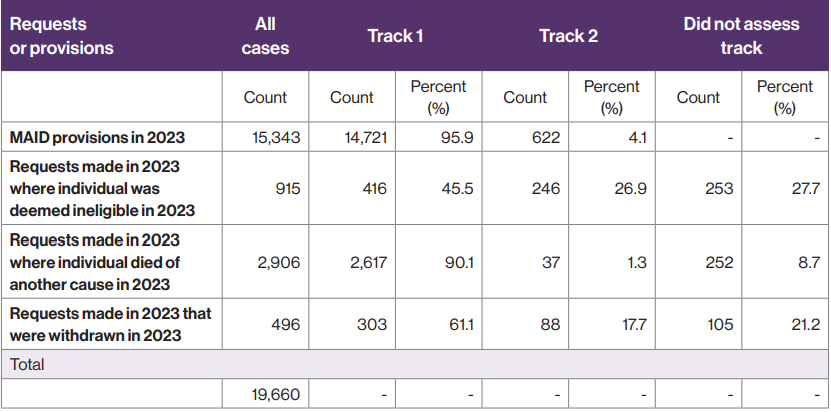
Task: Select the 21.2 percent cell
Action: (785, 324)
